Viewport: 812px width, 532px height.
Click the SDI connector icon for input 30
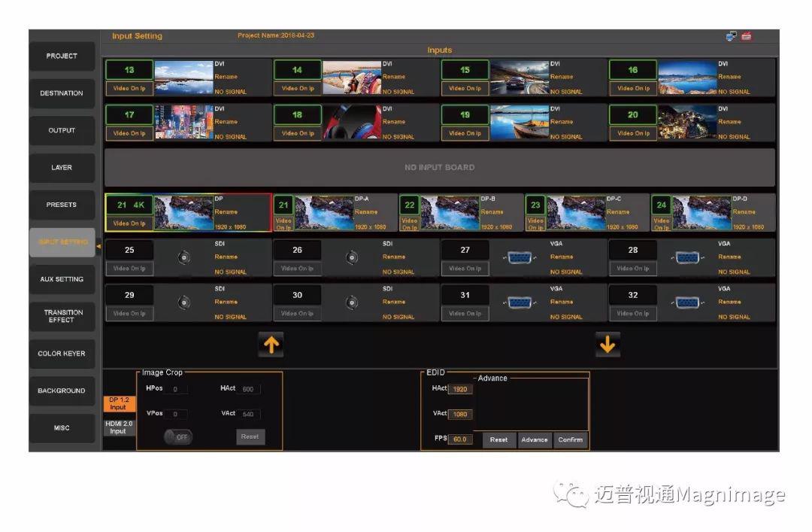tap(351, 302)
